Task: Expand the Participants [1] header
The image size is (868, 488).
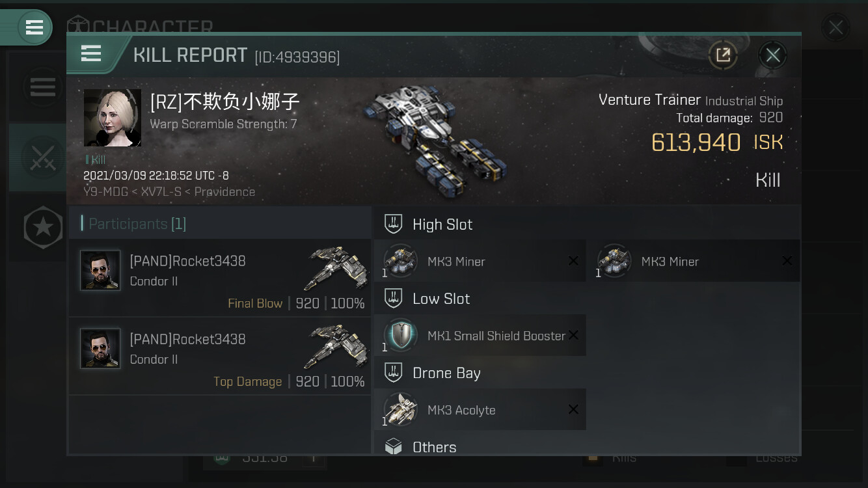Action: click(x=220, y=223)
